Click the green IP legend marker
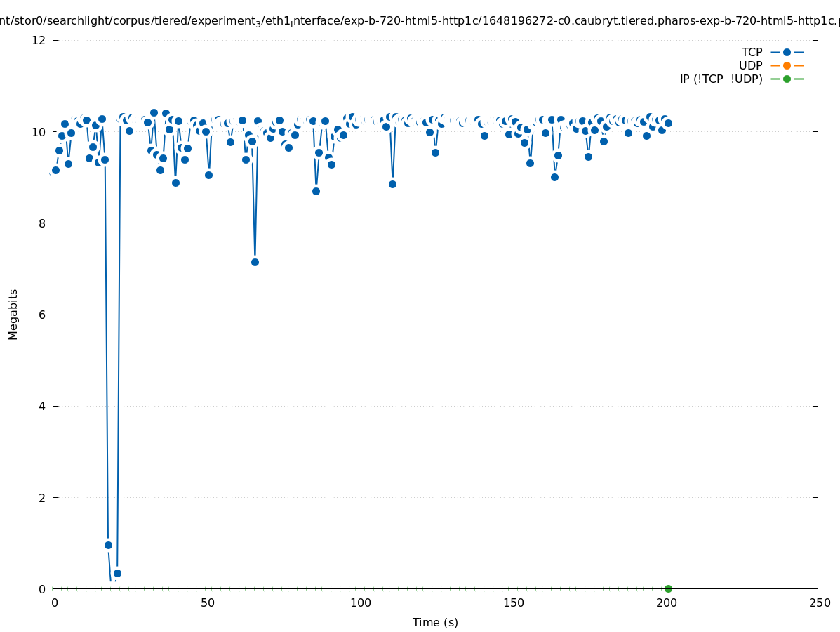The image size is (840, 632). pyautogui.click(x=787, y=79)
